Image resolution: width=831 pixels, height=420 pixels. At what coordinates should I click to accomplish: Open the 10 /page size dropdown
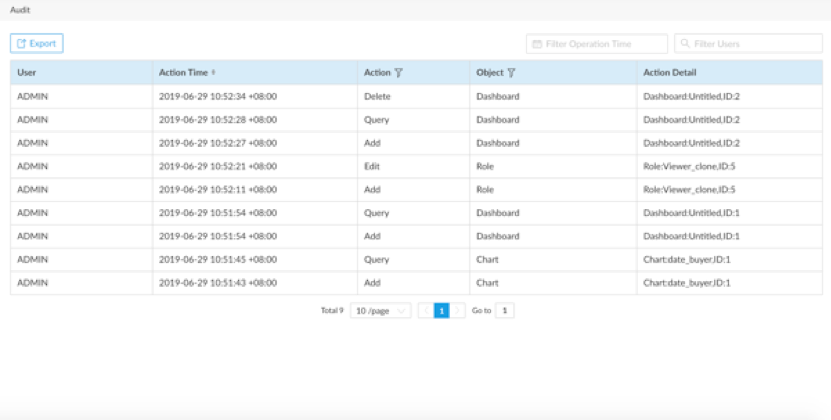coord(380,311)
